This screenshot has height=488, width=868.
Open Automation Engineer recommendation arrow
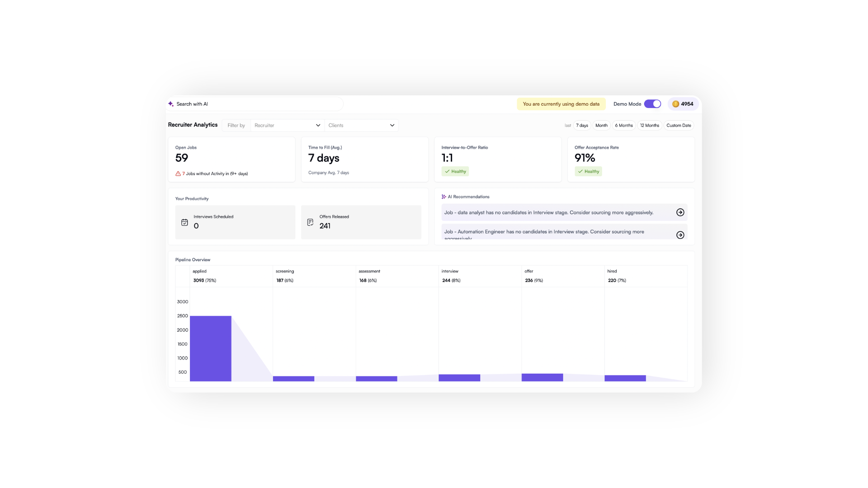click(x=680, y=235)
